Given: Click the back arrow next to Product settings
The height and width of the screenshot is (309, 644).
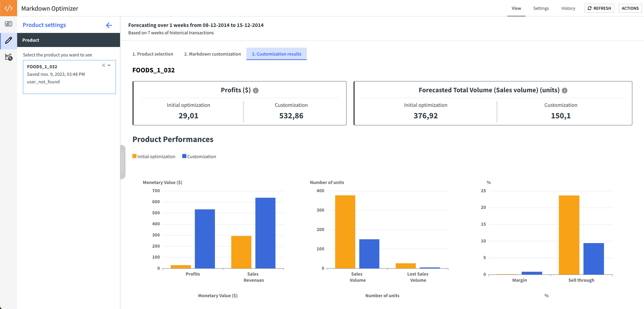Looking at the screenshot, I should pyautogui.click(x=109, y=25).
